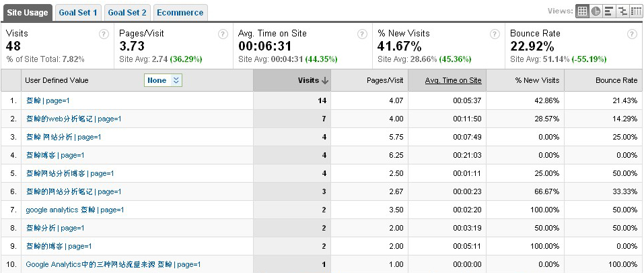Open the Goal Set 2 tab

pyautogui.click(x=127, y=12)
